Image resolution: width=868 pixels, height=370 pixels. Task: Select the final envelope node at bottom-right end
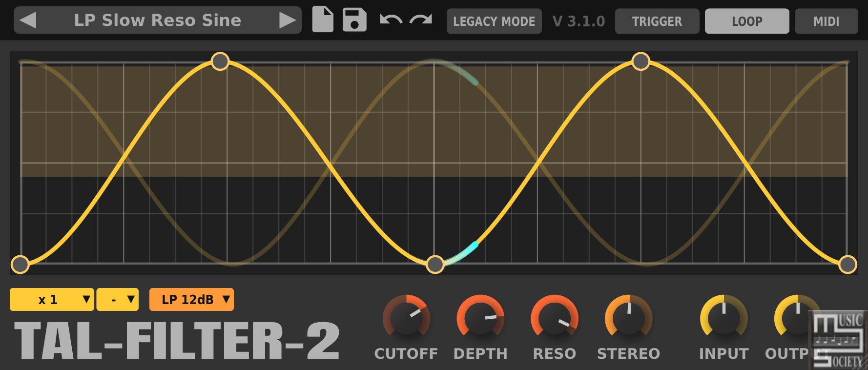847,265
